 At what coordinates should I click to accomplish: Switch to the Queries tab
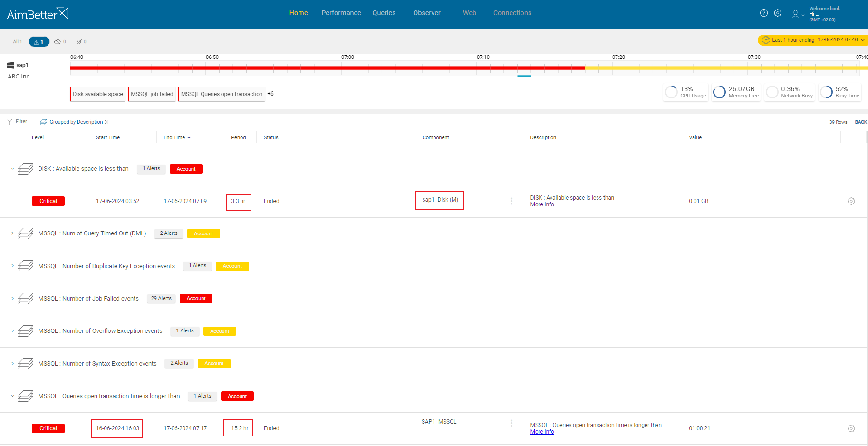pos(384,13)
